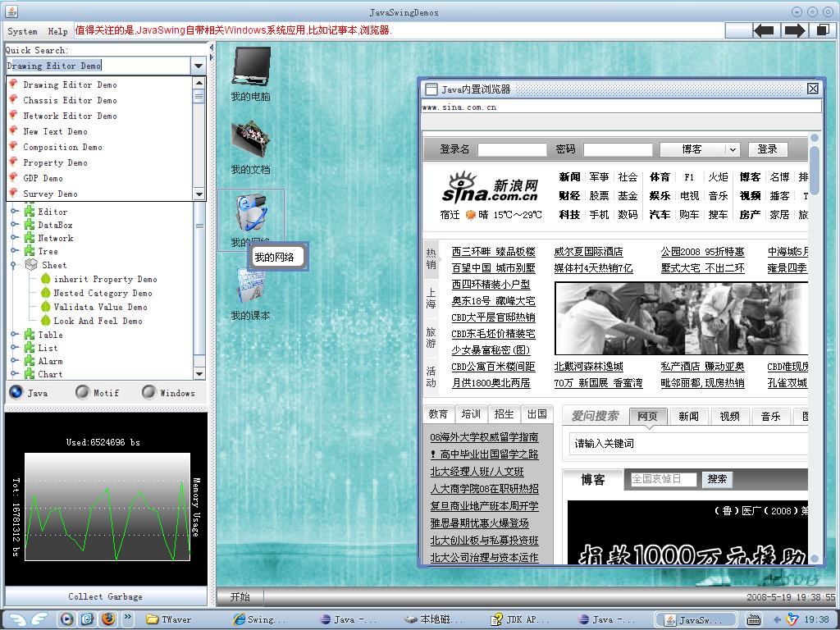Click the Sina logo in the browser
Screen dimensions: 840x630
coord(491,188)
